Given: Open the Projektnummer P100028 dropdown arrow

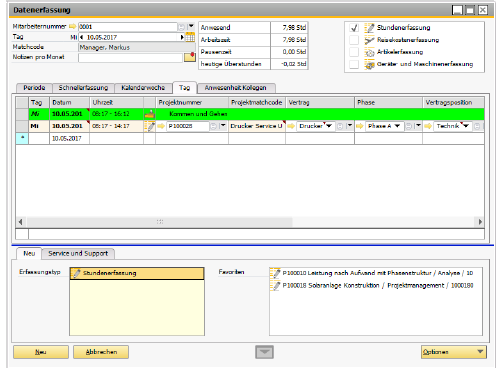Looking at the screenshot, I should 223,126.
